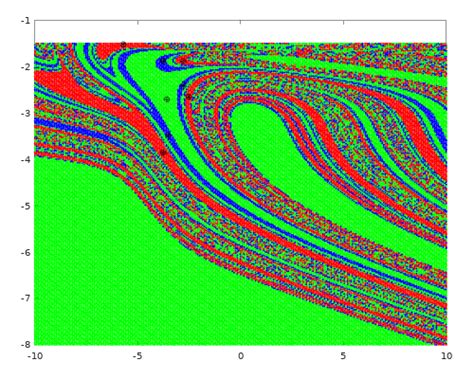Click the y-axis tick label -6
Screen dimensions: 474x379
tap(25, 252)
